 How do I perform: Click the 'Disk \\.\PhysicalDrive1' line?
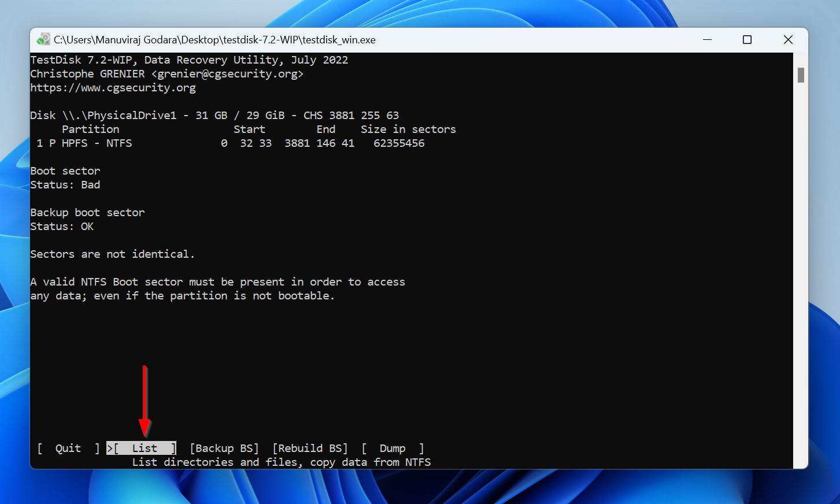pos(214,116)
